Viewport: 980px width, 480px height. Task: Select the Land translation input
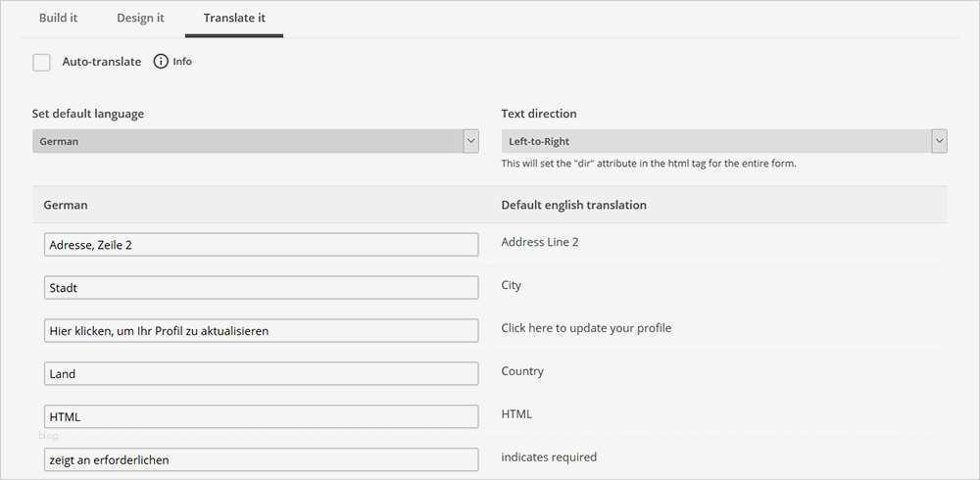[x=261, y=374]
